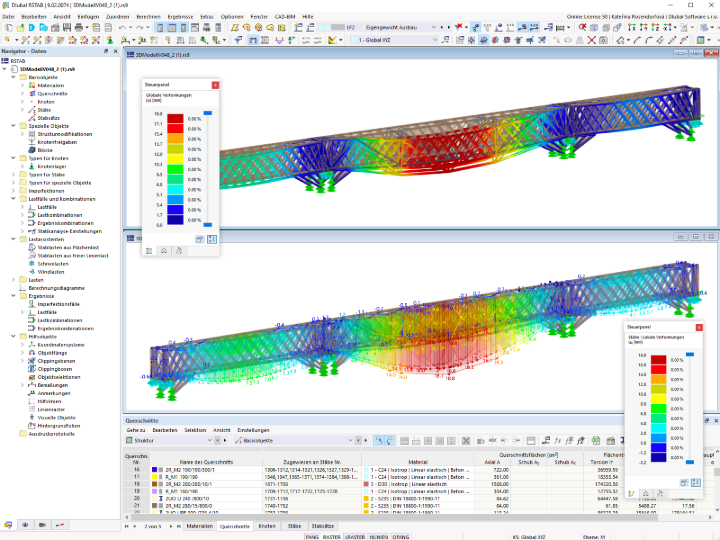Click navigator Data tab icon at bottom left
This screenshot has height=540, width=720.
8,524
